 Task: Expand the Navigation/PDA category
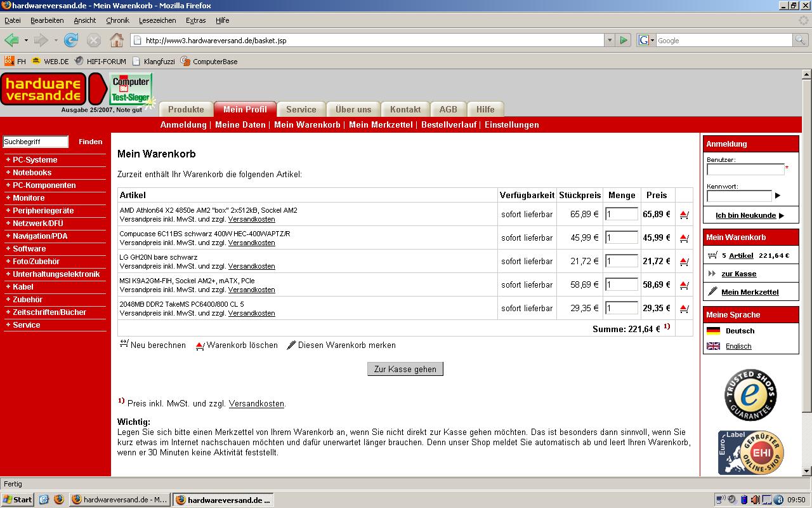click(x=40, y=236)
